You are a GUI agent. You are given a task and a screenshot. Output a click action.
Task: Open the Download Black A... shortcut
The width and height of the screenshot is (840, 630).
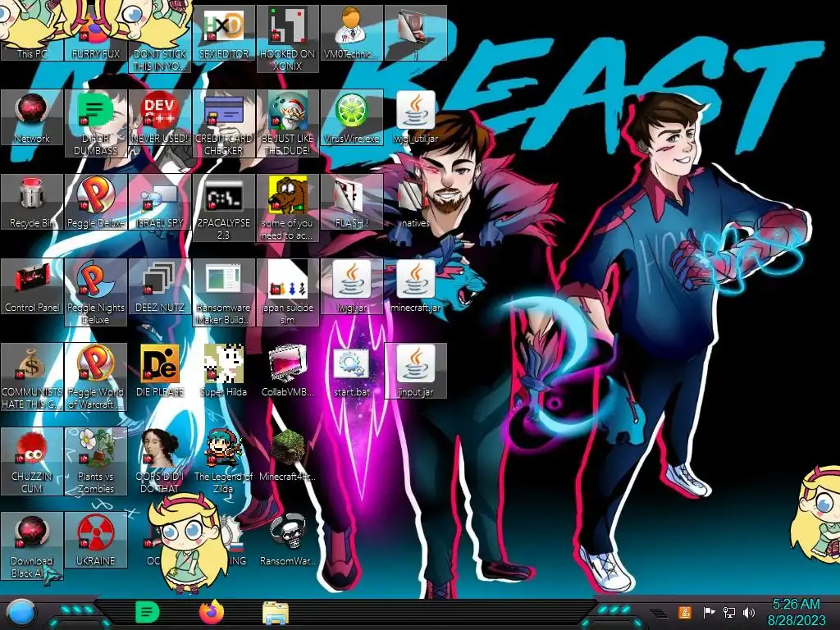click(32, 546)
